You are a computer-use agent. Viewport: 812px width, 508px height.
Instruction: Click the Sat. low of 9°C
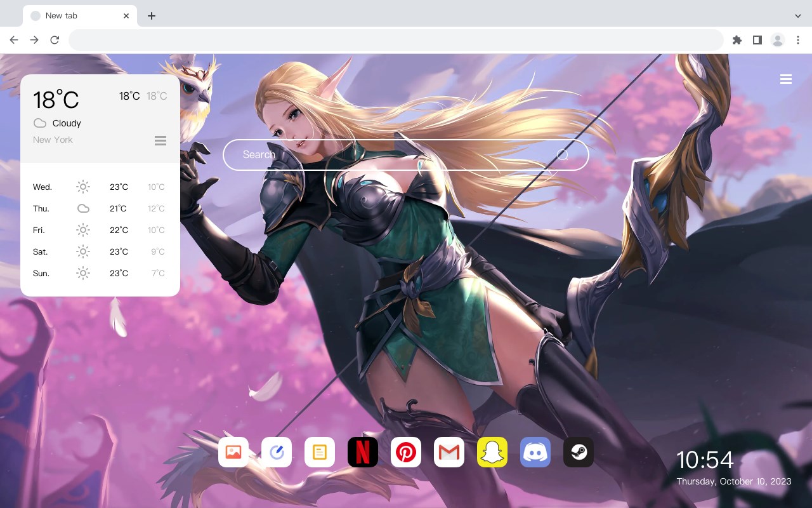[158, 251]
